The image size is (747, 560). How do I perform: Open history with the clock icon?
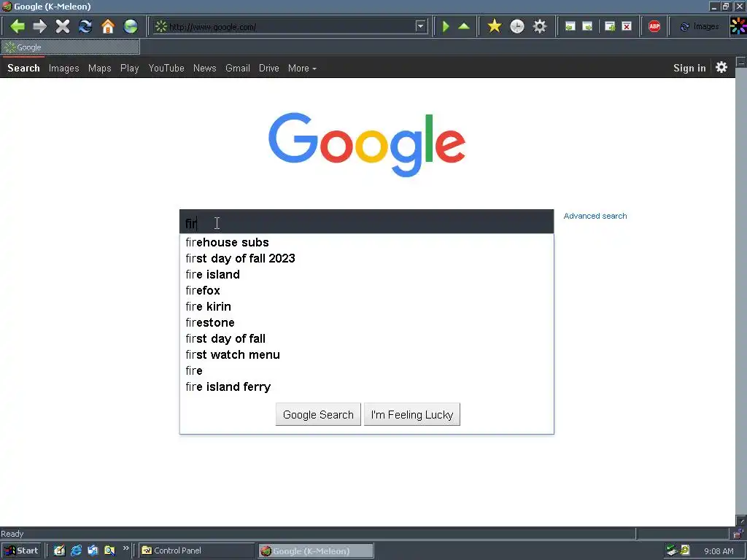click(x=517, y=26)
